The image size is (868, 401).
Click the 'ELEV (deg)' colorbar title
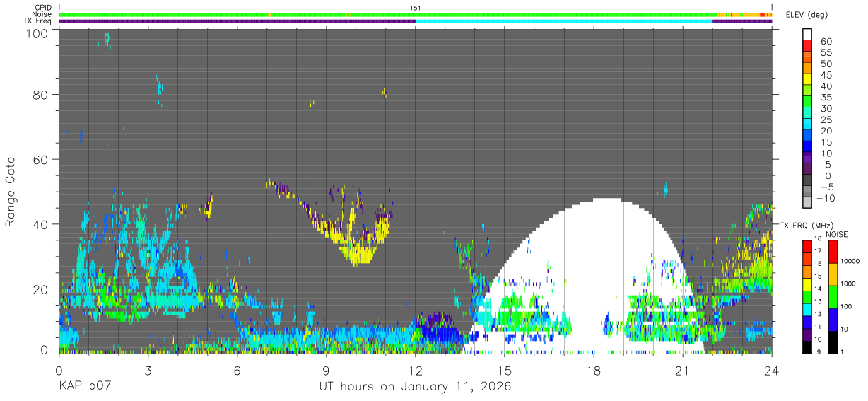coord(807,15)
